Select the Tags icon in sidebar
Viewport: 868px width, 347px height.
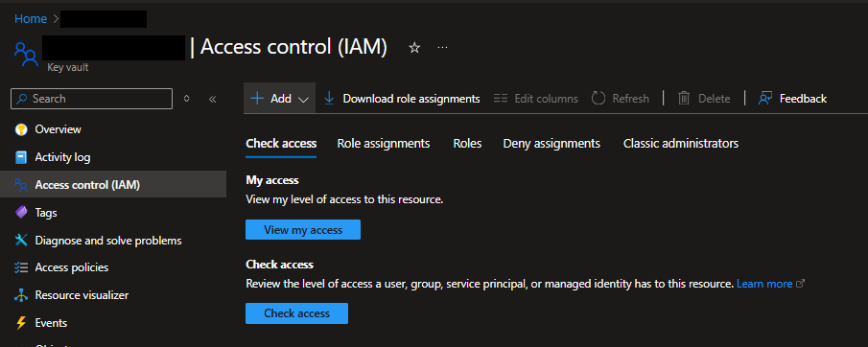coord(21,213)
